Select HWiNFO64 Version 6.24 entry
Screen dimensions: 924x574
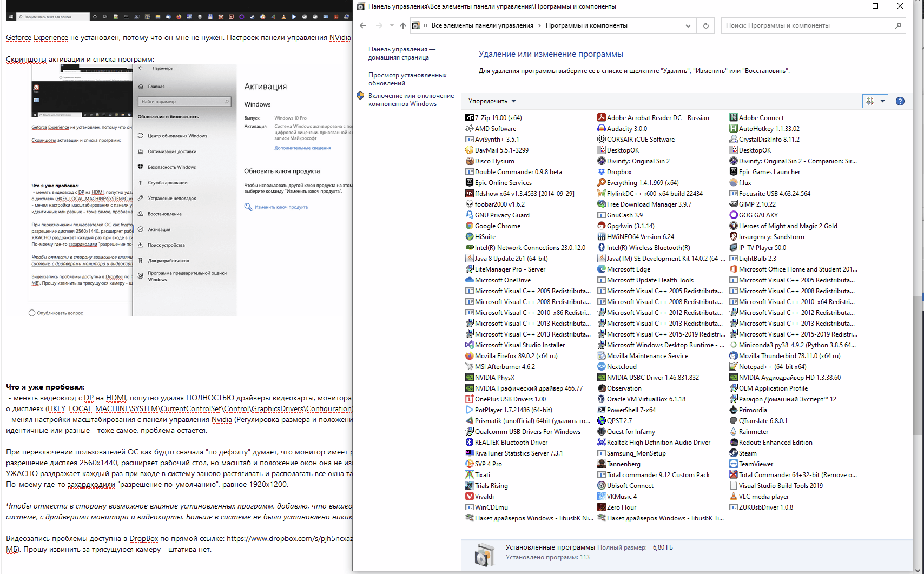[x=636, y=237]
